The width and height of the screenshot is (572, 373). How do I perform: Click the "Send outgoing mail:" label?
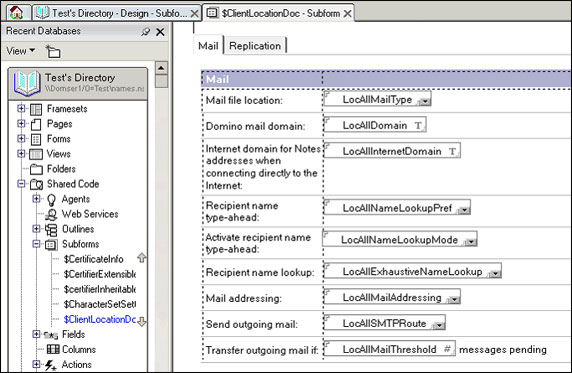pyautogui.click(x=252, y=324)
